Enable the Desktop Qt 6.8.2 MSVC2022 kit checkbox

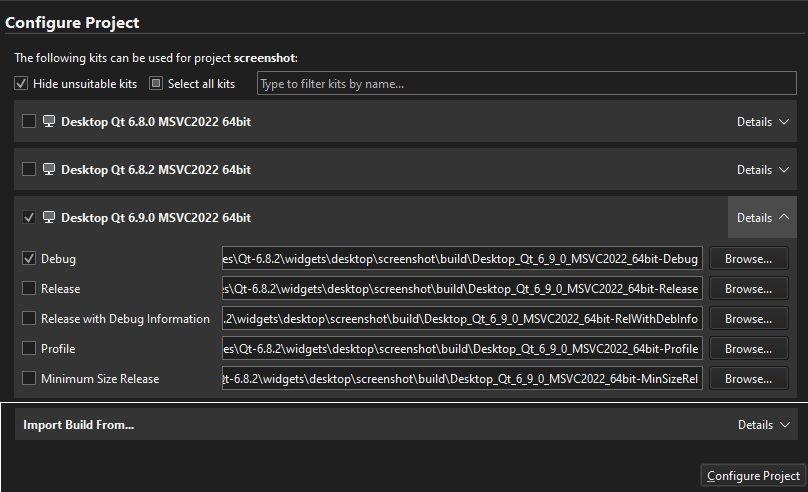28,170
